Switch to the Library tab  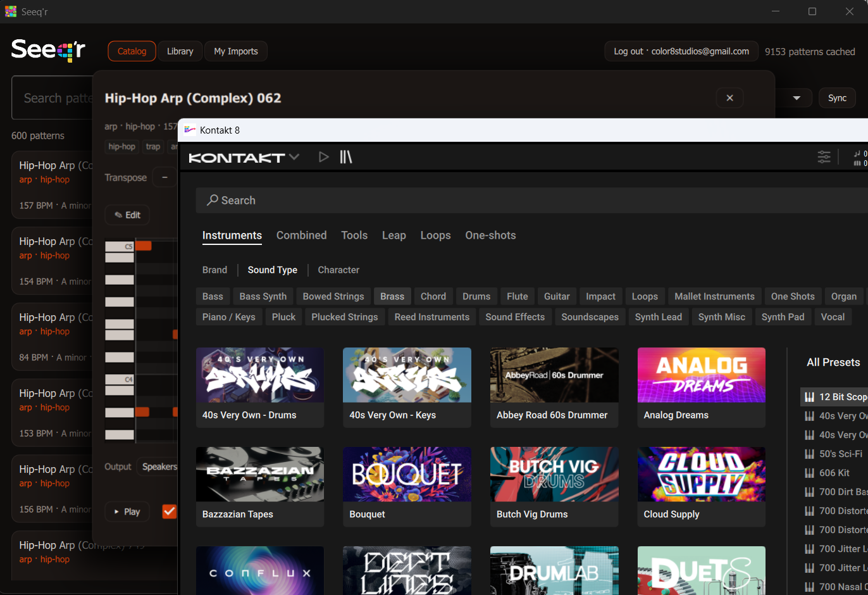(x=180, y=51)
